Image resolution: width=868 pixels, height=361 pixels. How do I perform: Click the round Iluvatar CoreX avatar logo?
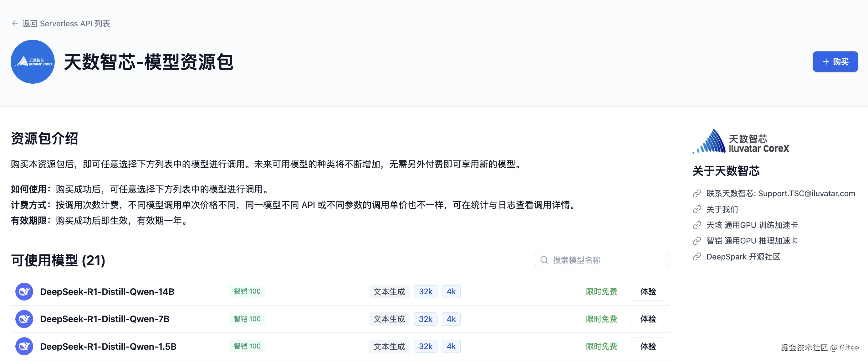pos(33,62)
